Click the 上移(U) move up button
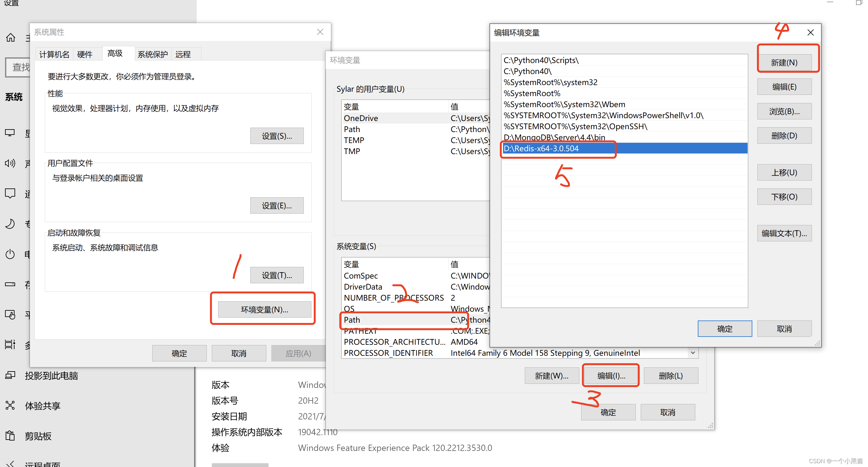868x467 pixels. click(784, 172)
